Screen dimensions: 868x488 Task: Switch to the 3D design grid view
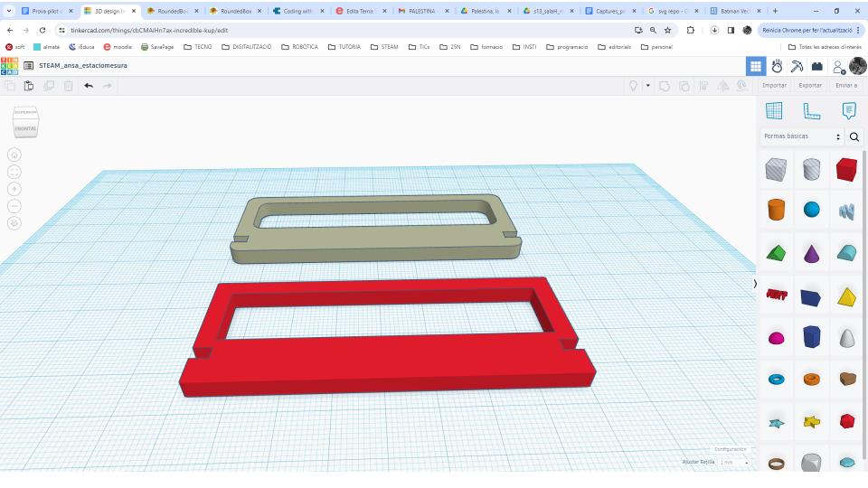[755, 66]
